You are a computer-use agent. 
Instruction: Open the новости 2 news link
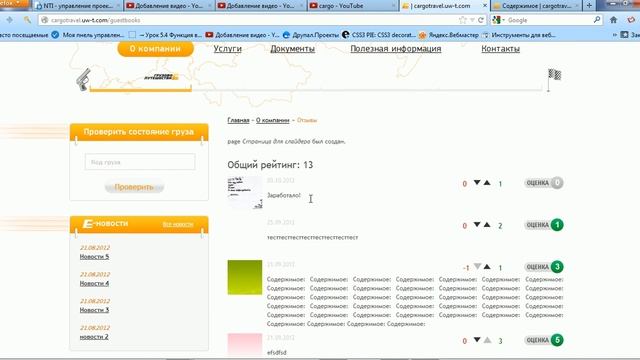94,337
